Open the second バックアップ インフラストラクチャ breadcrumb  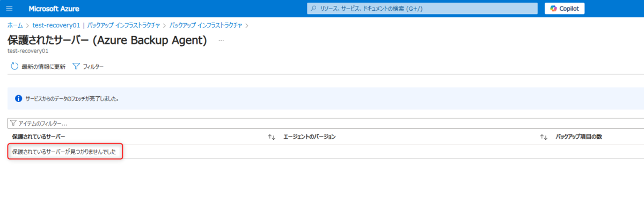206,25
